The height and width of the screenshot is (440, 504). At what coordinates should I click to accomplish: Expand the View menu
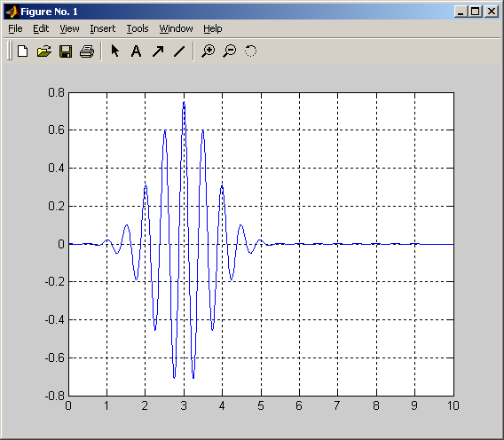tap(69, 28)
